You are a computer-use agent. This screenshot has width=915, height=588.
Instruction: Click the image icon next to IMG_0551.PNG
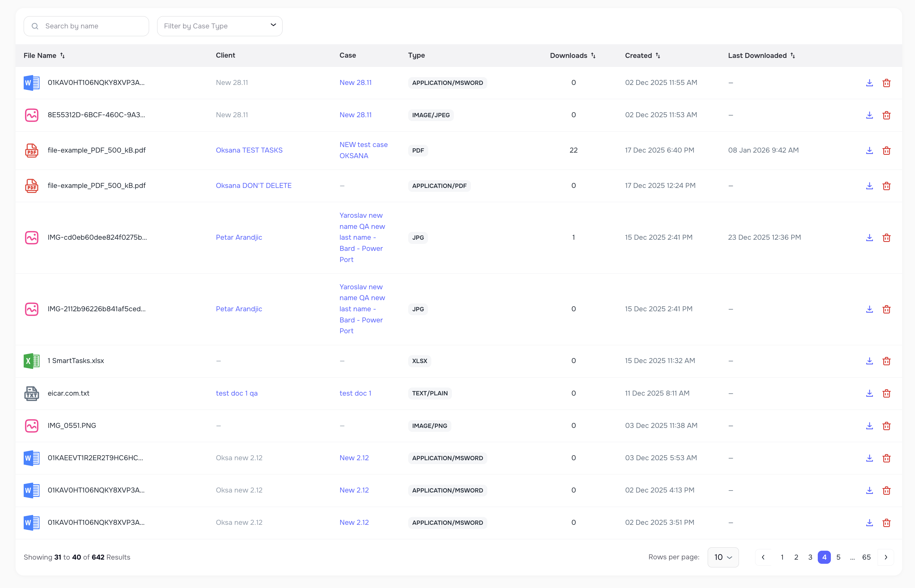[x=31, y=425]
